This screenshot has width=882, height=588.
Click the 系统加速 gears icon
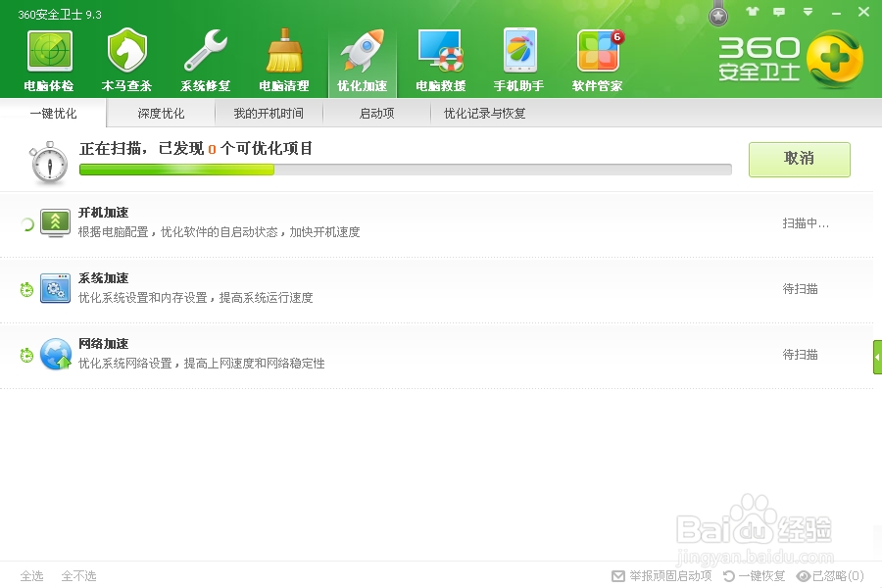point(56,289)
